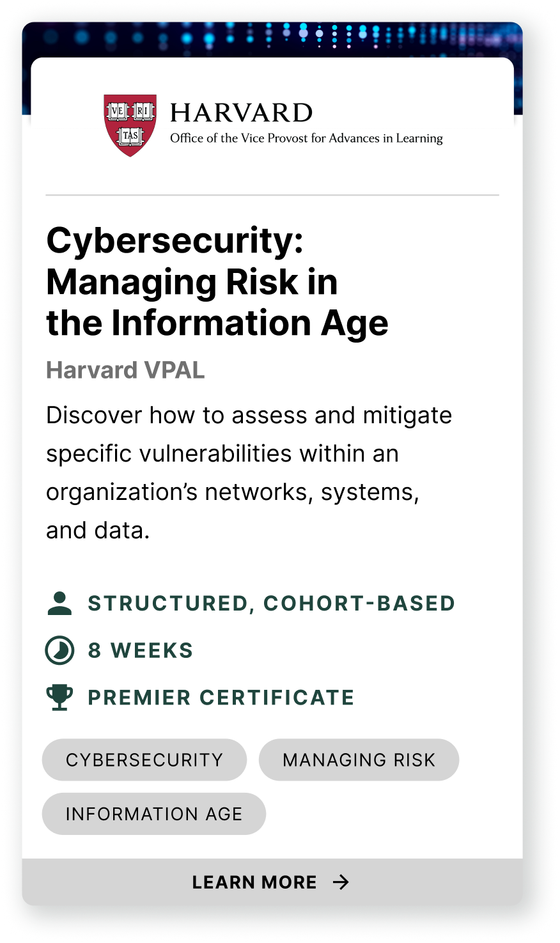Select the INFORMATION AGE tag pill

[x=154, y=813]
